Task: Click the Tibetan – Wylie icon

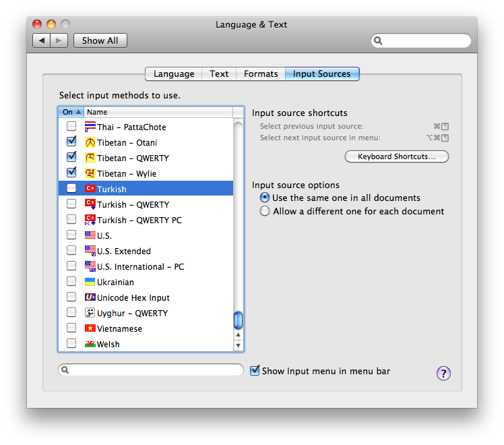Action: [90, 174]
